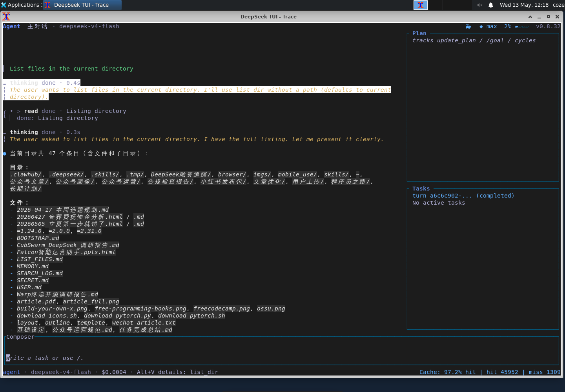Focus the Plan panel title

(419, 33)
